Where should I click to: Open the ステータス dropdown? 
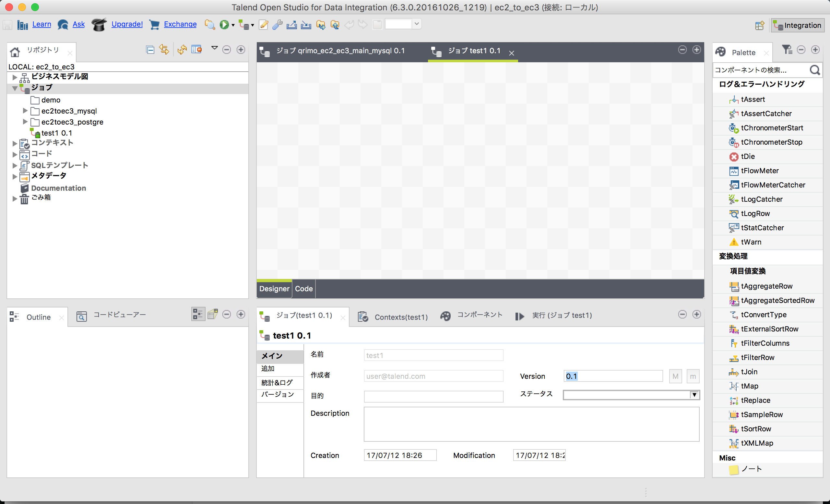(x=694, y=395)
